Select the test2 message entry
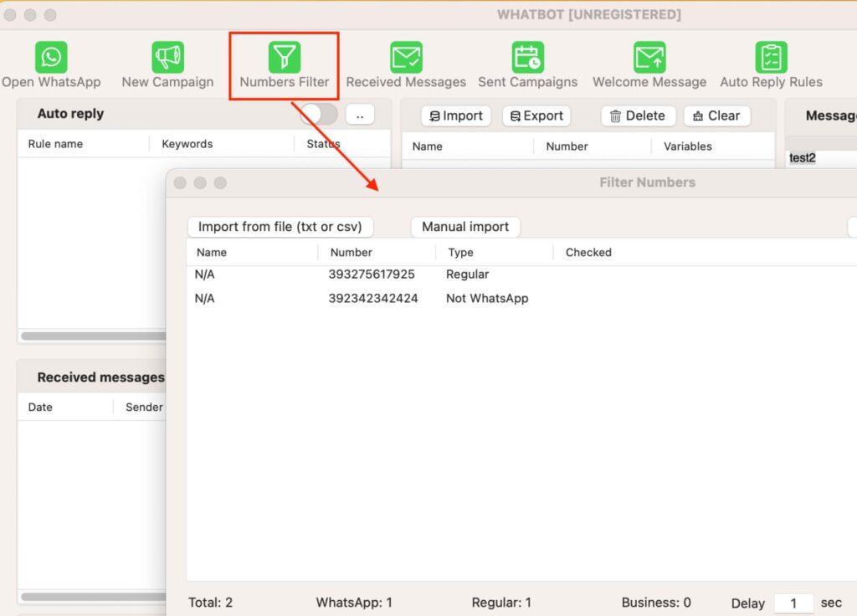 [803, 158]
